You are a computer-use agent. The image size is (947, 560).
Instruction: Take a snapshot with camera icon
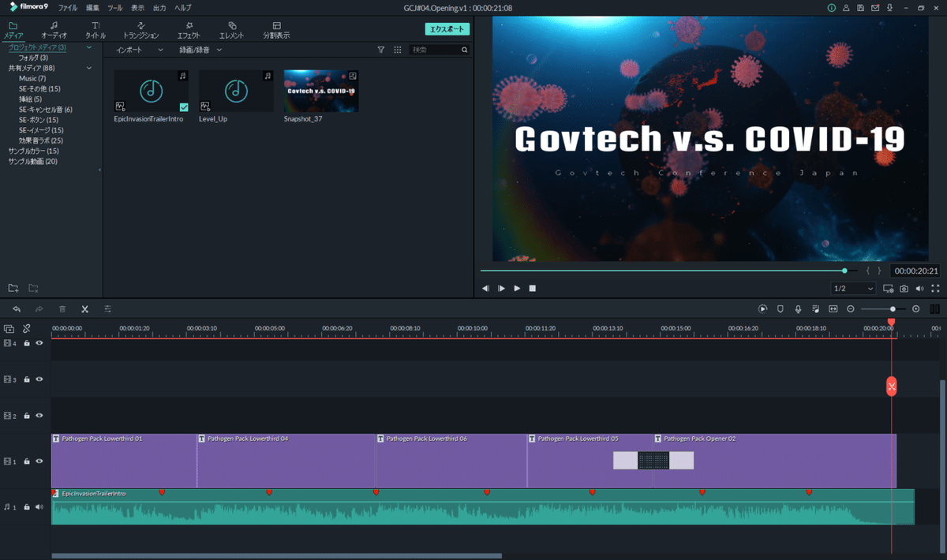(904, 289)
